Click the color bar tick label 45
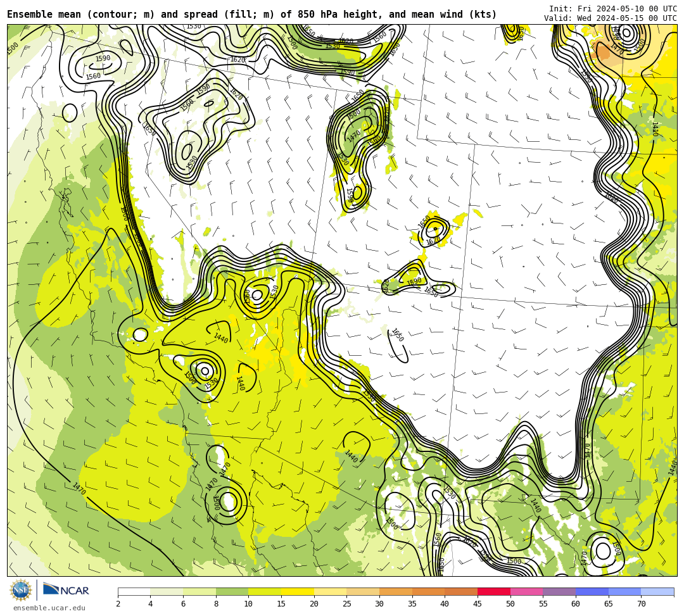 point(478,604)
